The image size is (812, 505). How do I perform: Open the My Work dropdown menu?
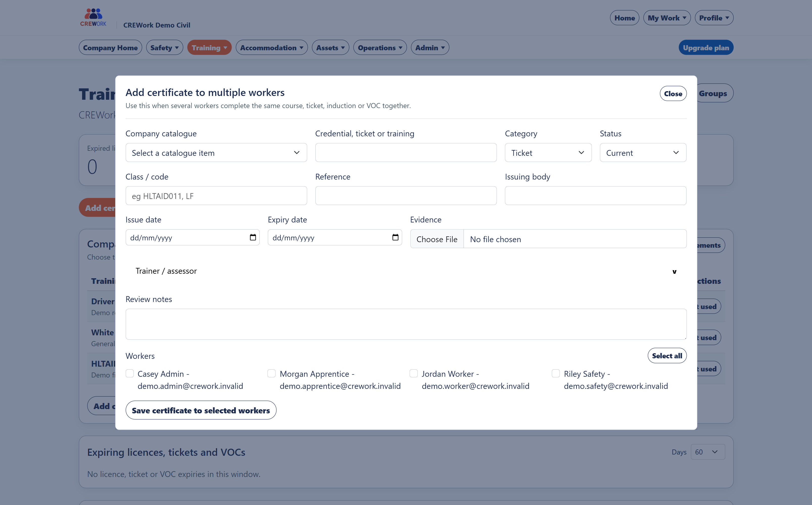pos(667,18)
